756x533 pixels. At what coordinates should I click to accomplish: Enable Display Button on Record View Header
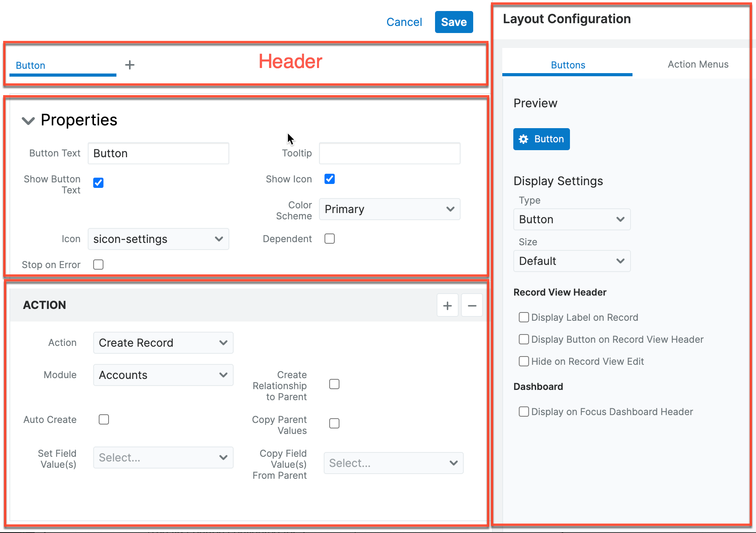pyautogui.click(x=524, y=339)
